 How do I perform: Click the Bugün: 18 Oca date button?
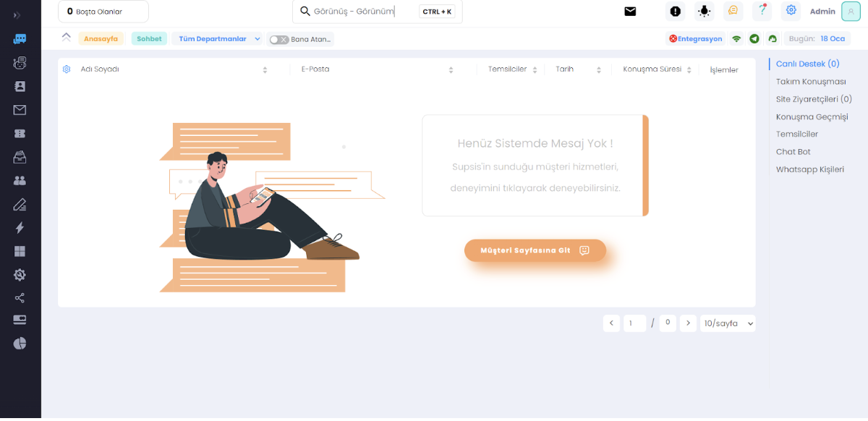(817, 39)
